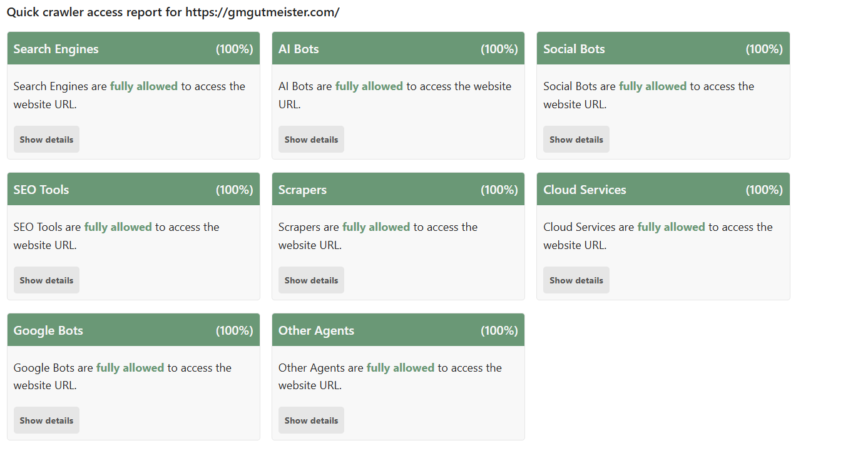Screen dimensions: 868x468
Task: Click the crawler access report page title
Action: pos(173,13)
